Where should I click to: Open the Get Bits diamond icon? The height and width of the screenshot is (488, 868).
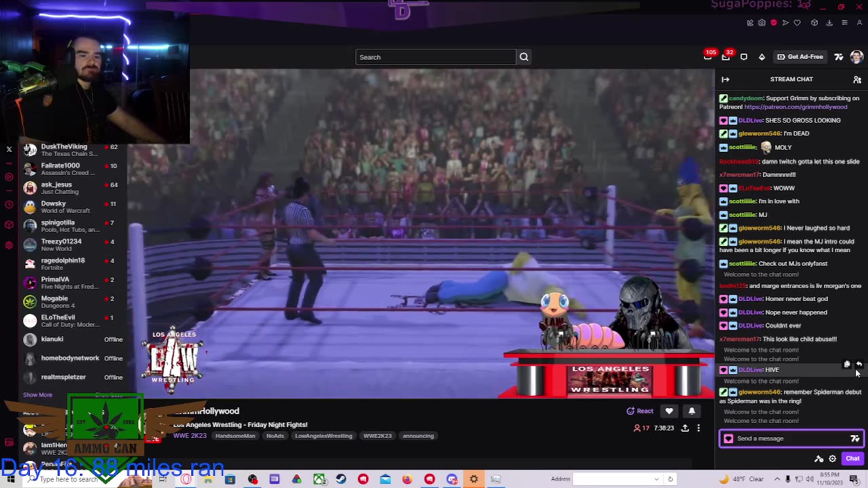point(762,57)
